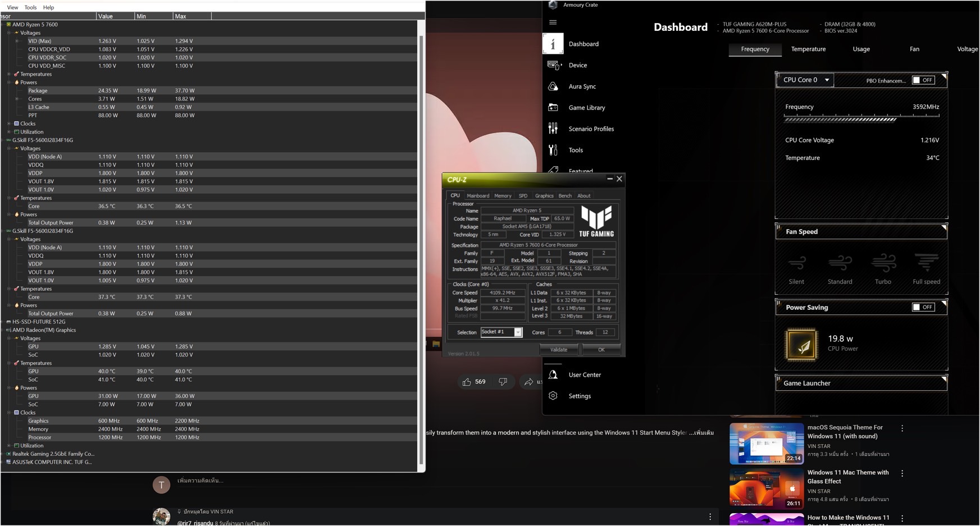
Task: Click the TUF Gaming logo in CPU-Z
Action: 596,221
